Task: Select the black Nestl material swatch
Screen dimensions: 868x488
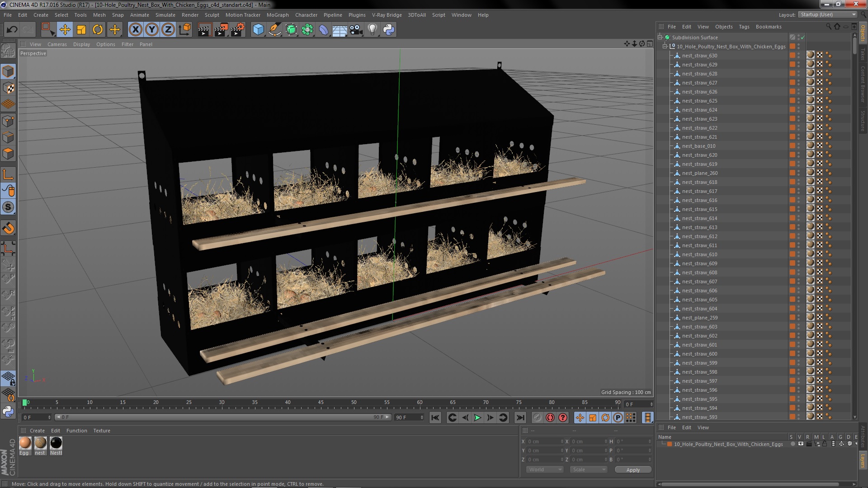Action: tap(56, 443)
